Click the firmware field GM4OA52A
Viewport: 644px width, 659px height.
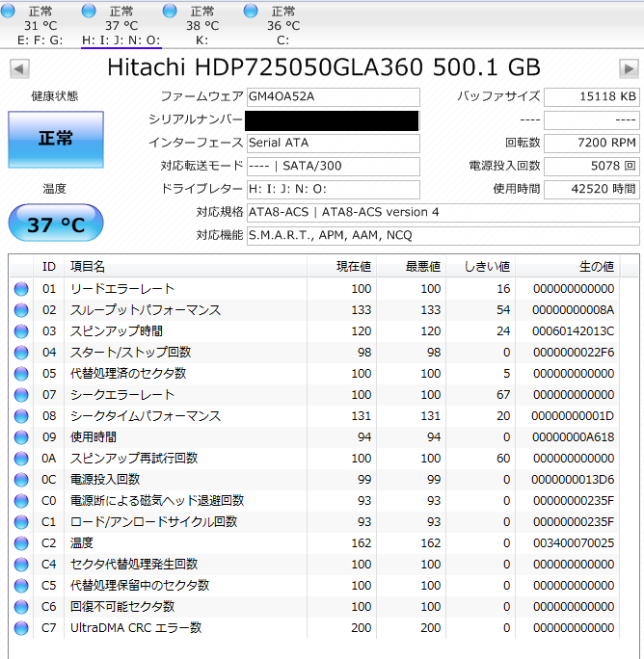point(333,97)
